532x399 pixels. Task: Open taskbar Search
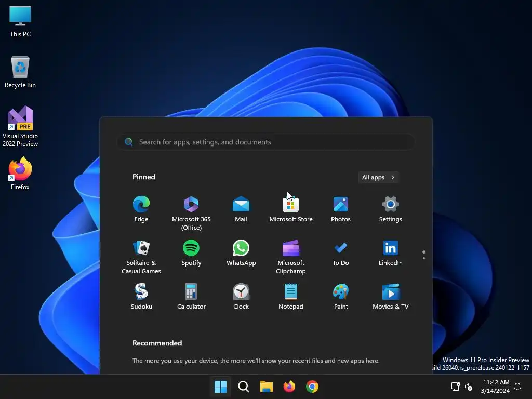click(243, 387)
